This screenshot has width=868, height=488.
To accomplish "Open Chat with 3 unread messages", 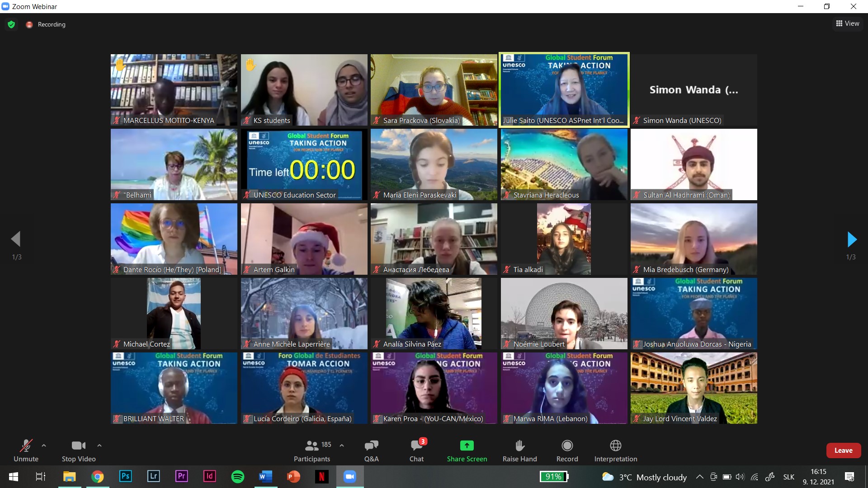I will coord(416,450).
